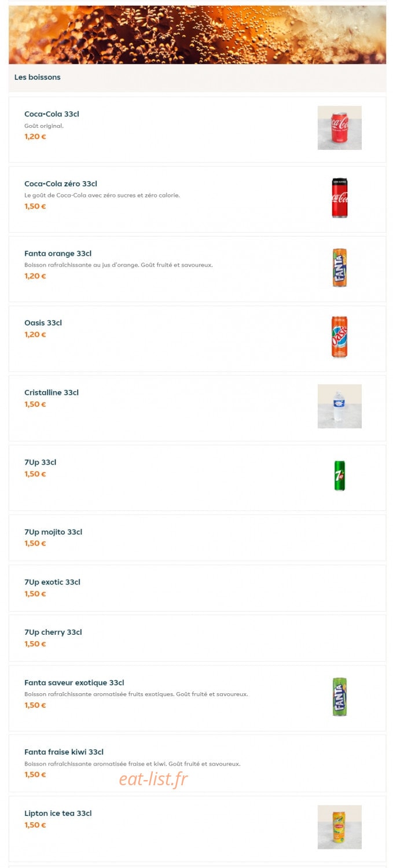Click the green 7Up can image

(339, 476)
